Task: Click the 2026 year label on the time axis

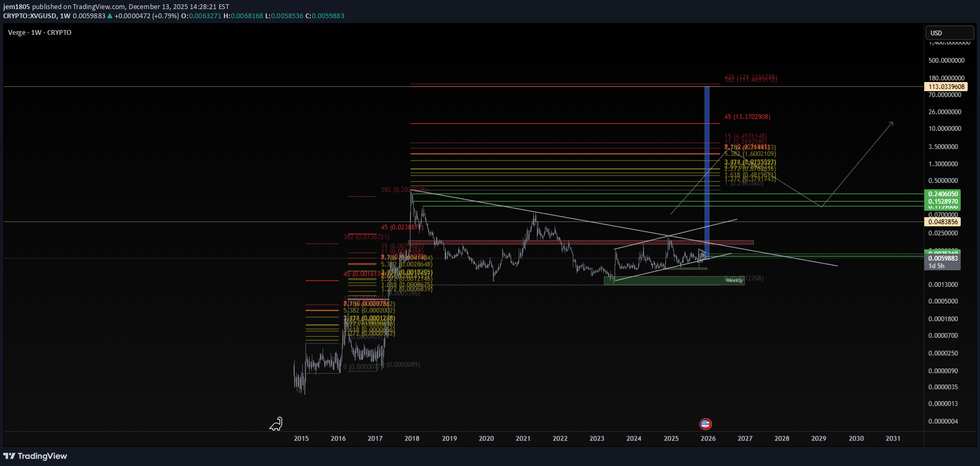Action: coord(708,439)
